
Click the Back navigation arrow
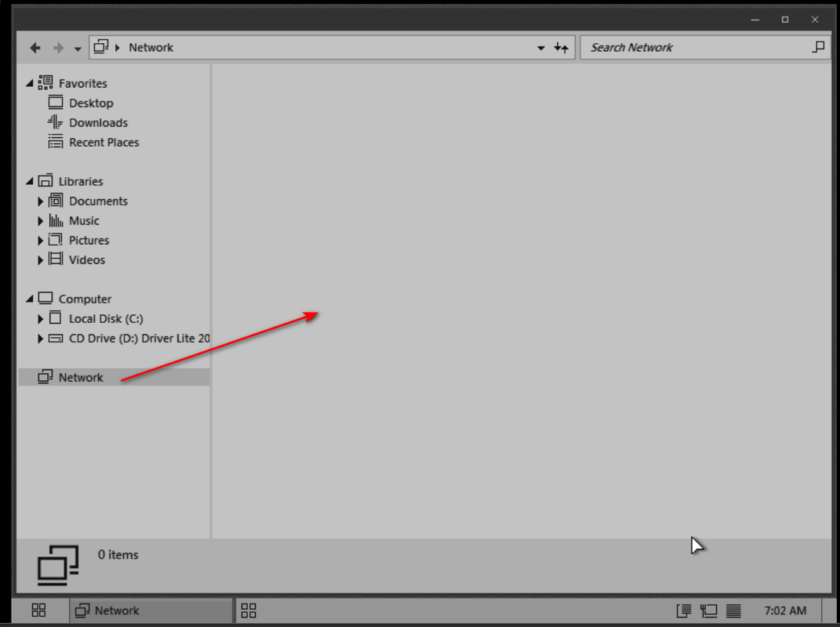click(35, 48)
